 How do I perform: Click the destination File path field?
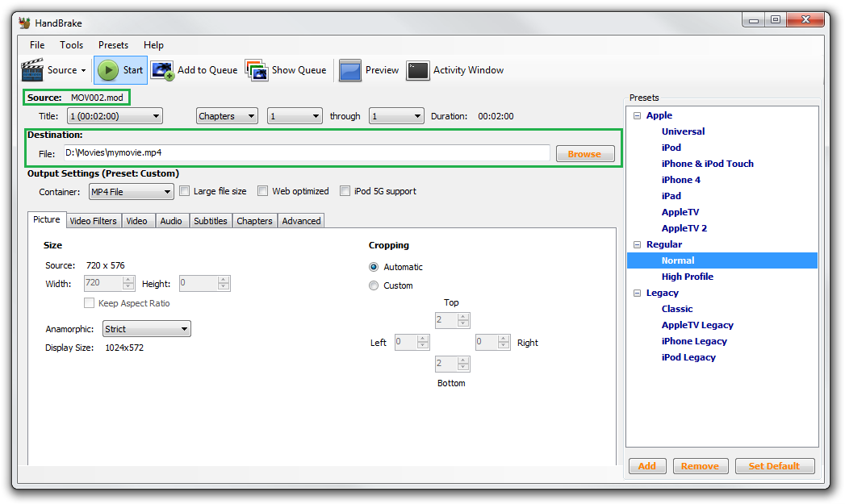point(307,153)
